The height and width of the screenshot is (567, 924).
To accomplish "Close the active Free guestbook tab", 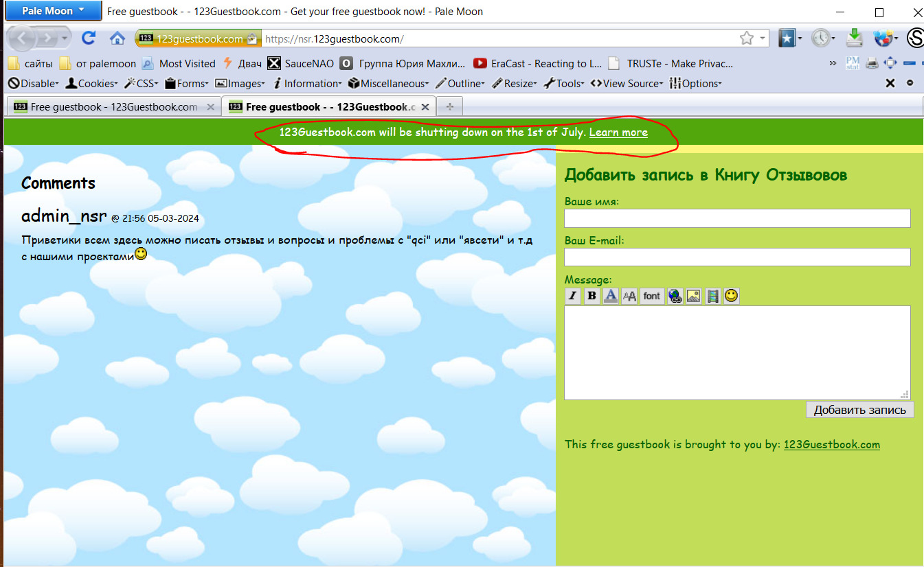I will [x=426, y=107].
